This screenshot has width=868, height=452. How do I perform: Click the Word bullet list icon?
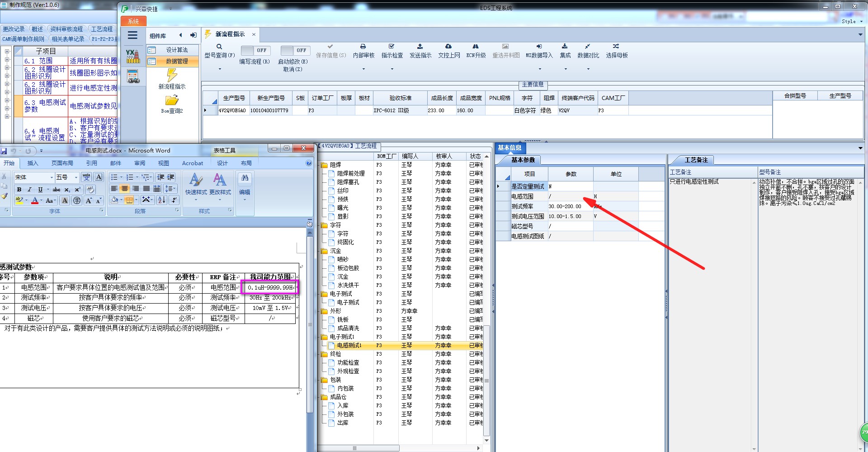[114, 177]
